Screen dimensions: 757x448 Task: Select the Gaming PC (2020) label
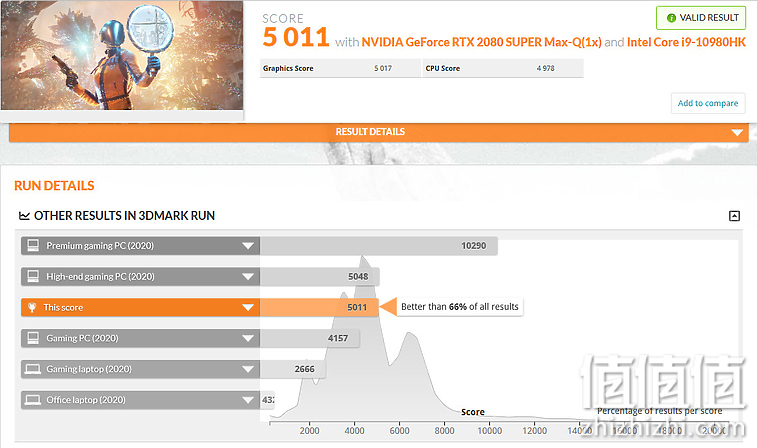[x=82, y=338]
